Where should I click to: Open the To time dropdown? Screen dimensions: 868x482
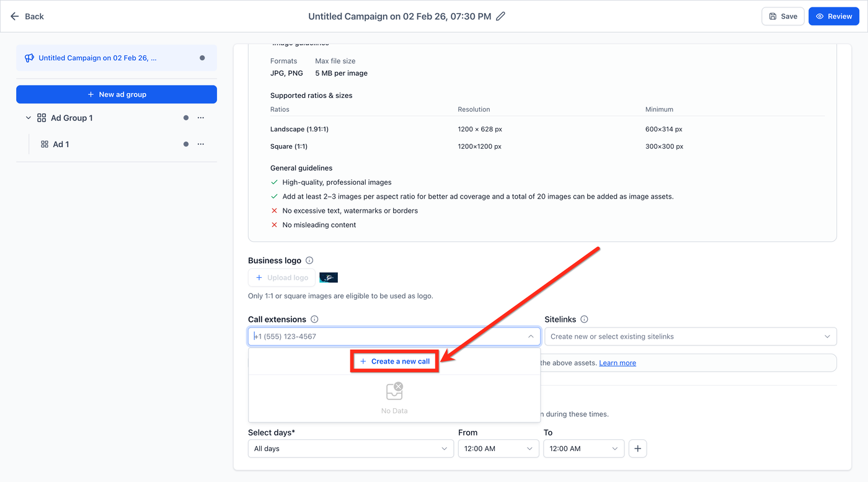click(x=583, y=449)
